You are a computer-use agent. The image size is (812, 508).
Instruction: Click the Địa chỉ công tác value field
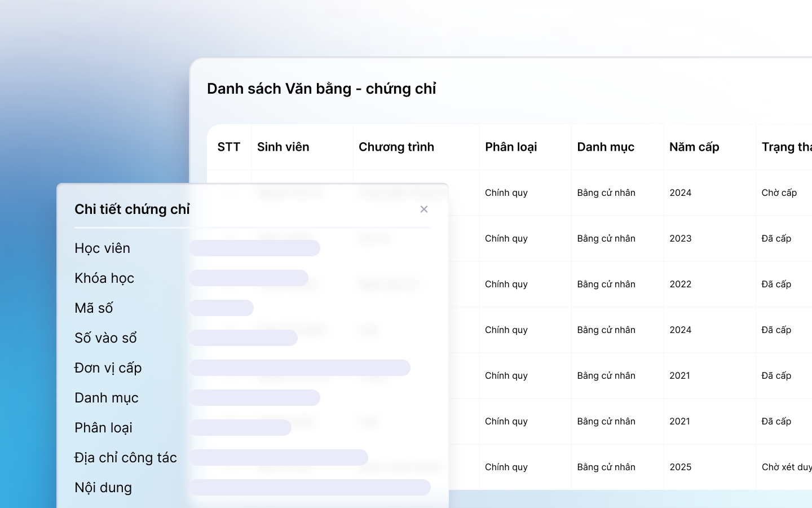click(x=279, y=458)
